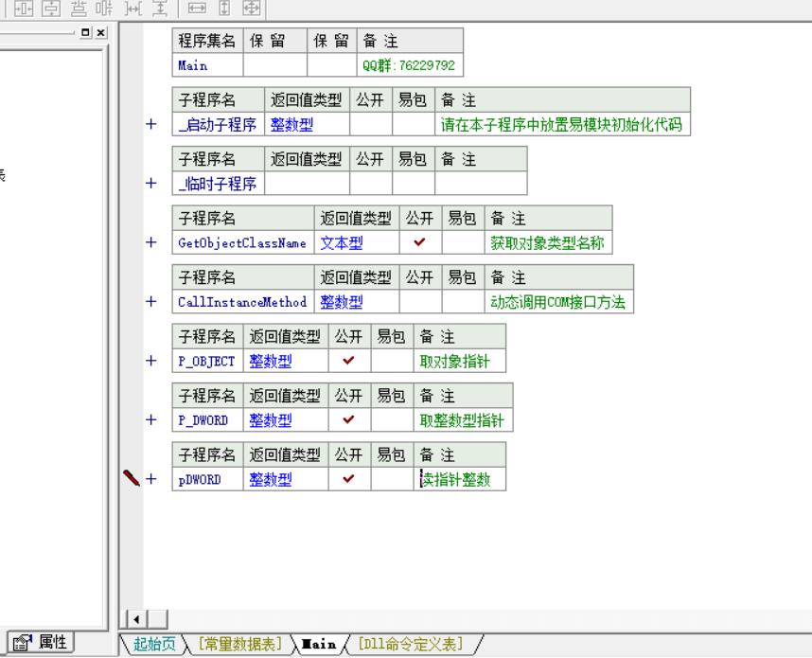
Task: Open the 属性 panel tab
Action: [40, 643]
